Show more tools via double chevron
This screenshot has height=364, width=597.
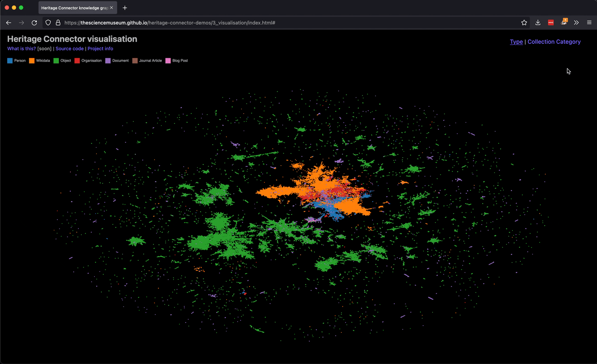[x=576, y=23]
